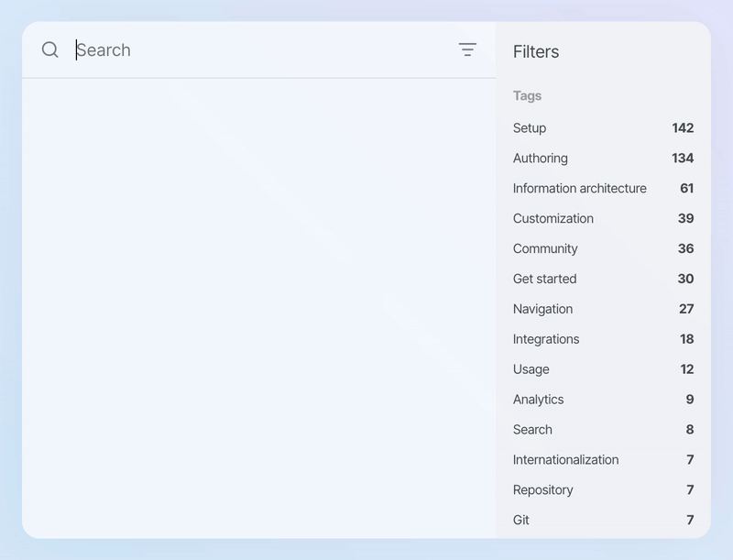The image size is (733, 560).
Task: Filter results by Get started
Action: point(545,280)
